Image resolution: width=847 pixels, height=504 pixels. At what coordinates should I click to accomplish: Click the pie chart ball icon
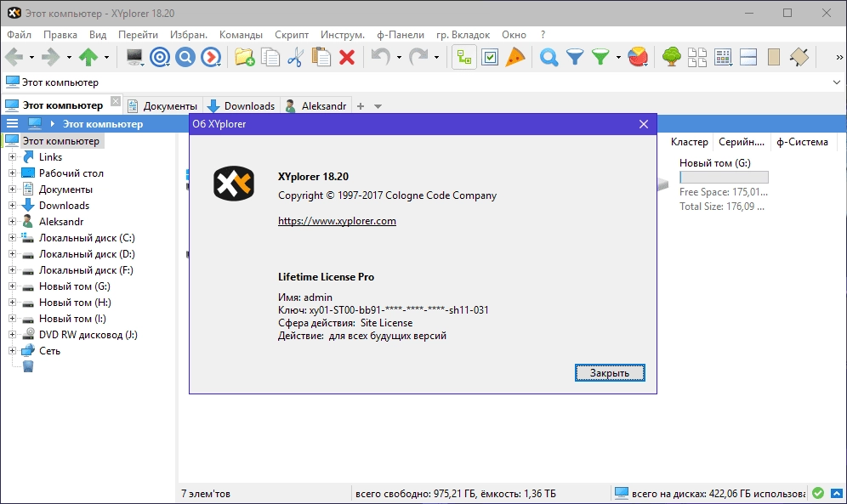(638, 57)
